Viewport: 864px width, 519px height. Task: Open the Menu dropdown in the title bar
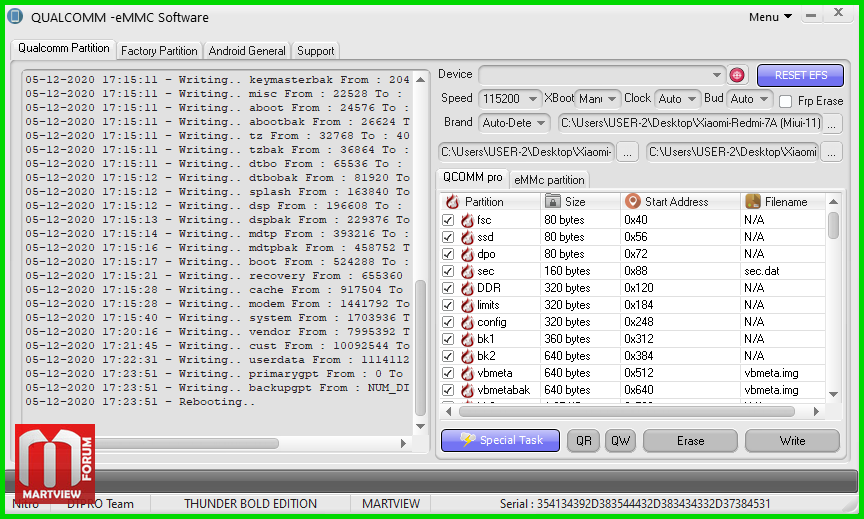click(x=770, y=17)
